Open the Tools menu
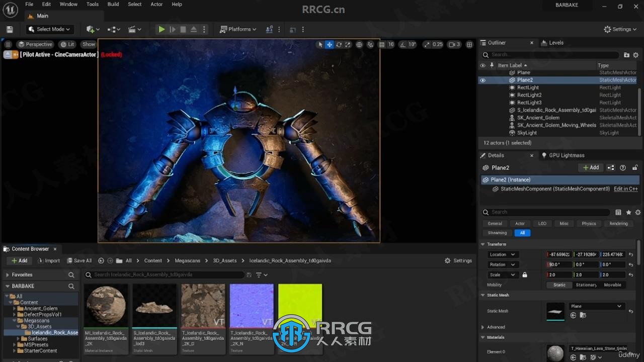 pos(93,4)
